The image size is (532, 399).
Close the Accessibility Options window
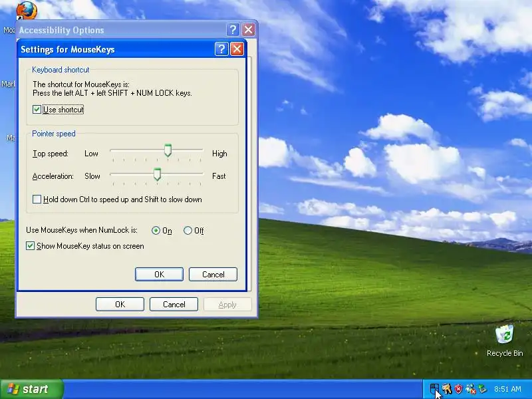tap(248, 30)
